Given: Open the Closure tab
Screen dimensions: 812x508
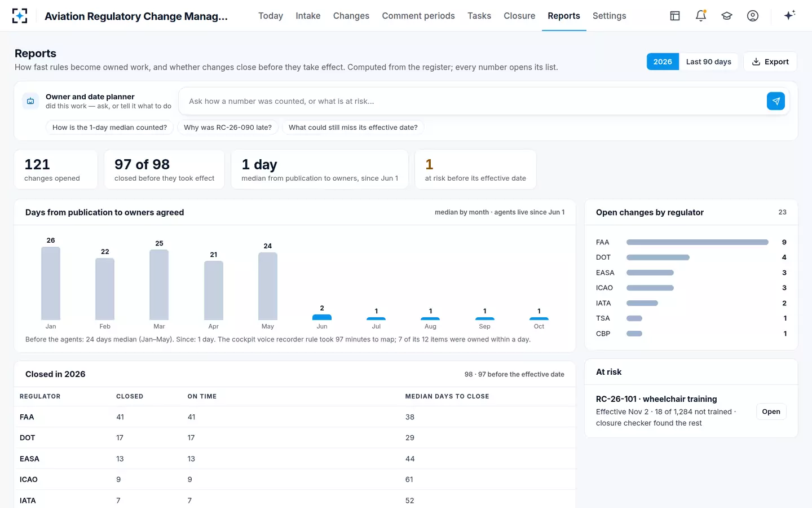Looking at the screenshot, I should [x=519, y=16].
